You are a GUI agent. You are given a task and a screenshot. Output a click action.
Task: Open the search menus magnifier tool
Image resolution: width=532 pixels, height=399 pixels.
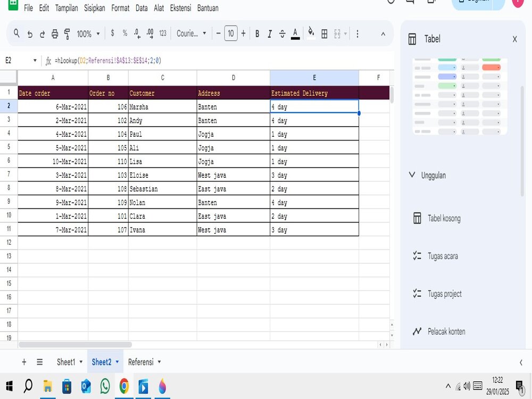click(x=16, y=33)
